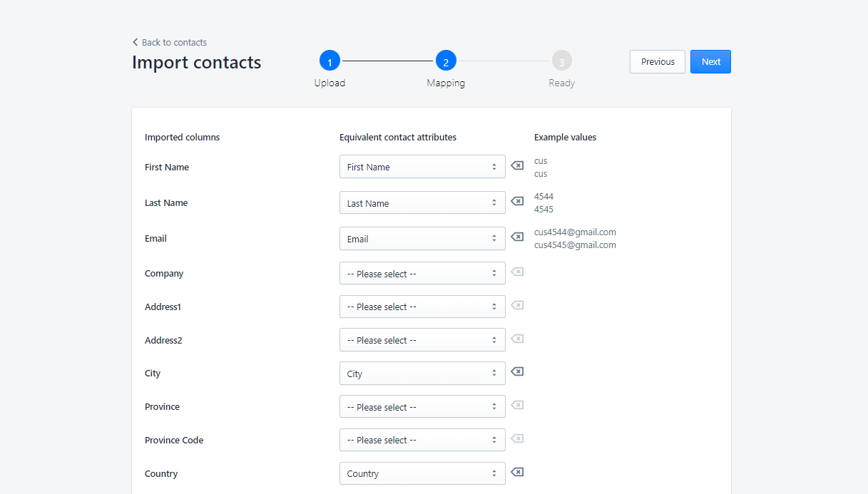868x494 pixels.
Task: Click the clear icon beside Company row
Action: [x=517, y=272]
